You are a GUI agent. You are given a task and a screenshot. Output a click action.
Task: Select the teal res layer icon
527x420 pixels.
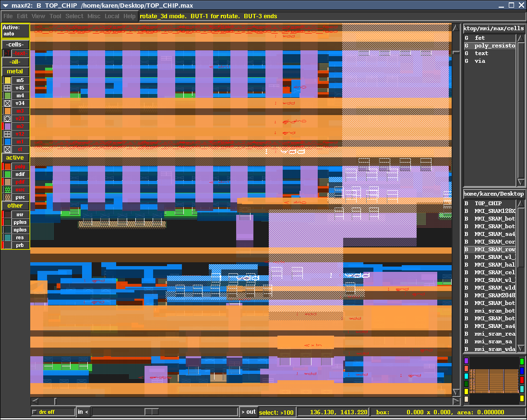pos(7,238)
